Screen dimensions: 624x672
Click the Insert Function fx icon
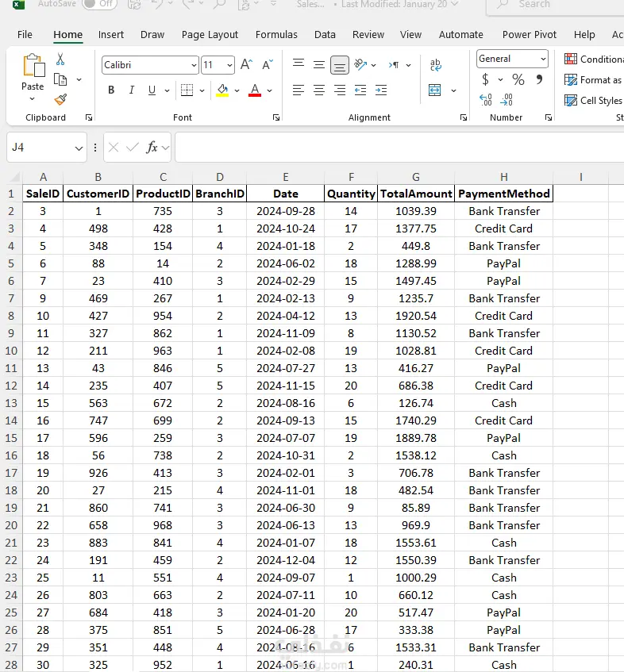click(152, 148)
